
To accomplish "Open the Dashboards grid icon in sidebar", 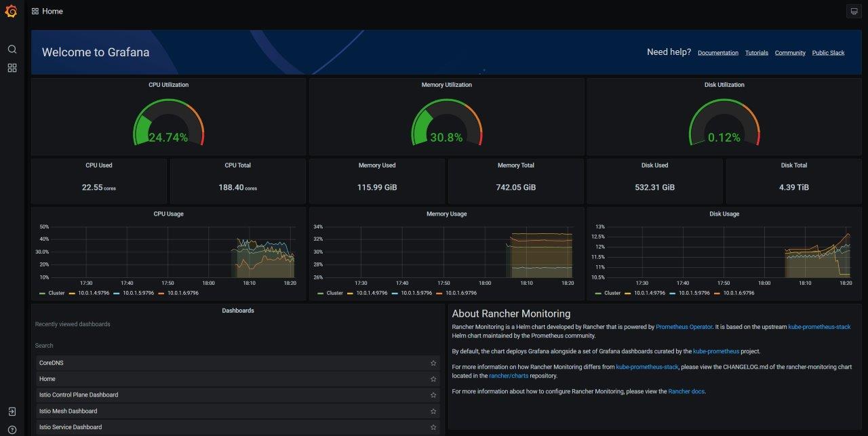I will point(12,68).
